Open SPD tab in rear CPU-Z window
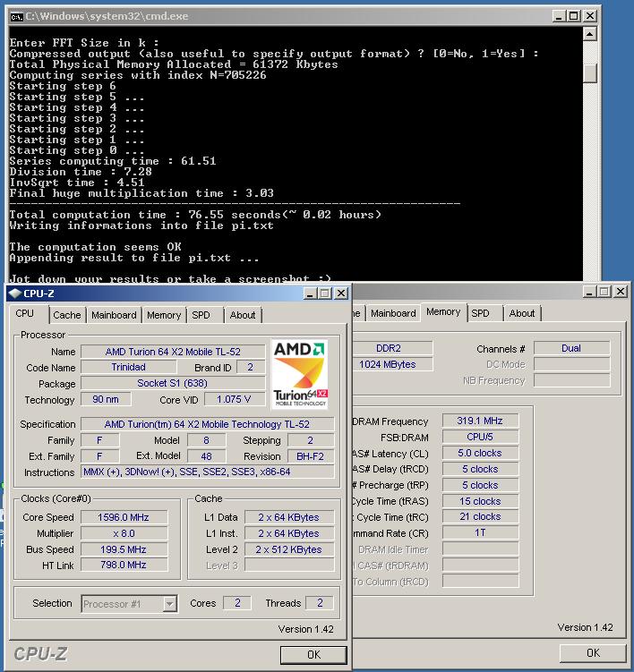The height and width of the screenshot is (672, 634). (480, 313)
